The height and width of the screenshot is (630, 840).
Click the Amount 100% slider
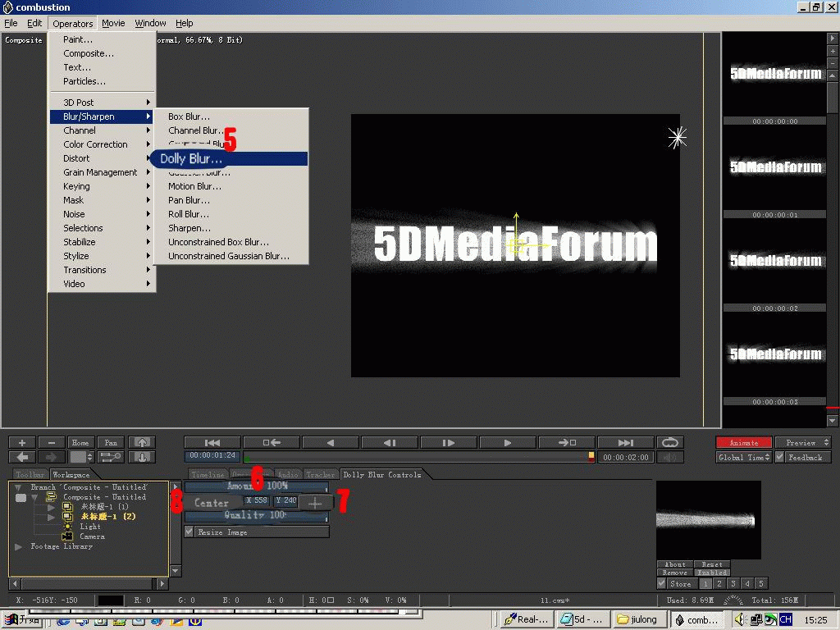point(257,486)
